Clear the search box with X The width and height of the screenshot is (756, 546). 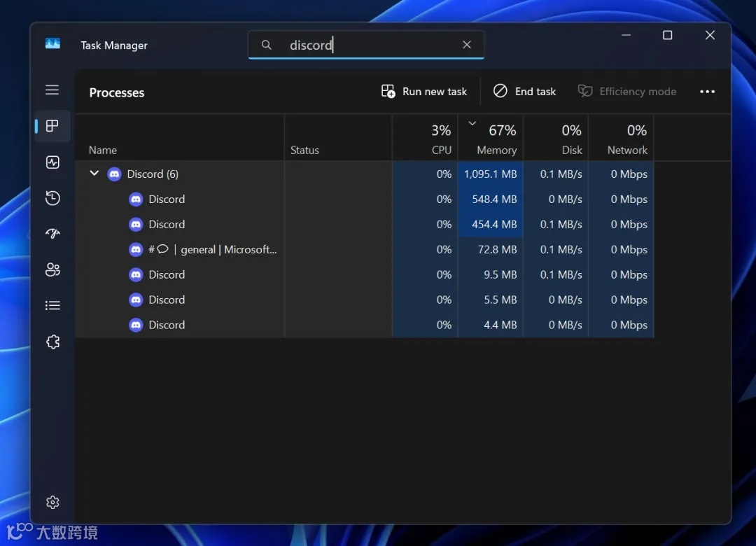click(467, 45)
